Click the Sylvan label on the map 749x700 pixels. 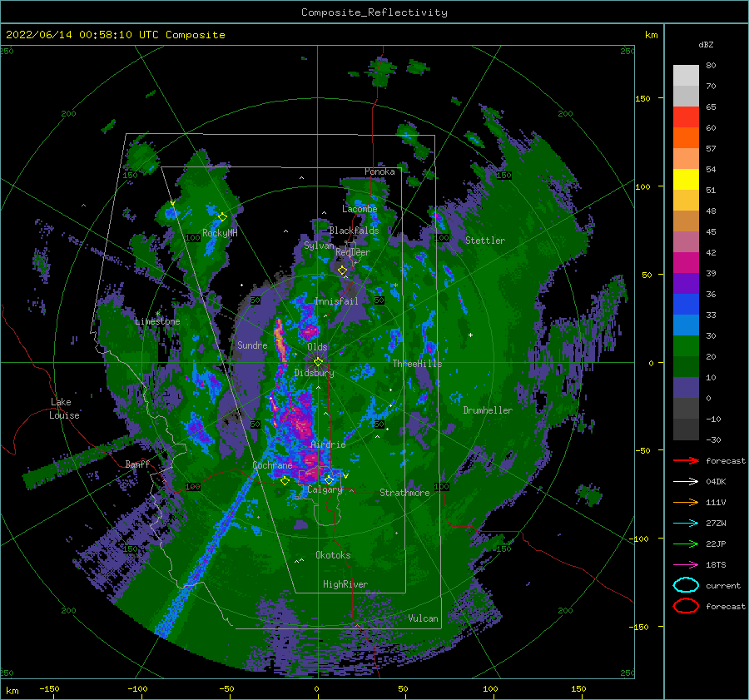pyautogui.click(x=319, y=246)
